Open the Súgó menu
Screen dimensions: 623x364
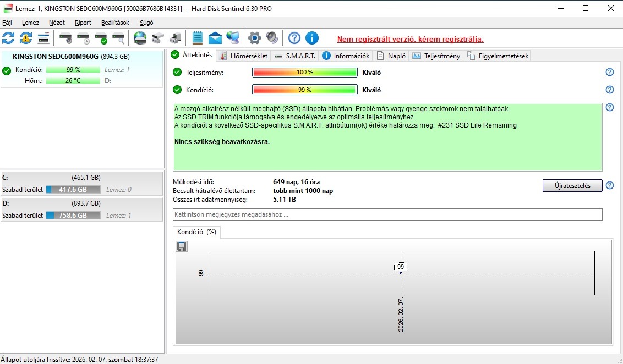(146, 23)
